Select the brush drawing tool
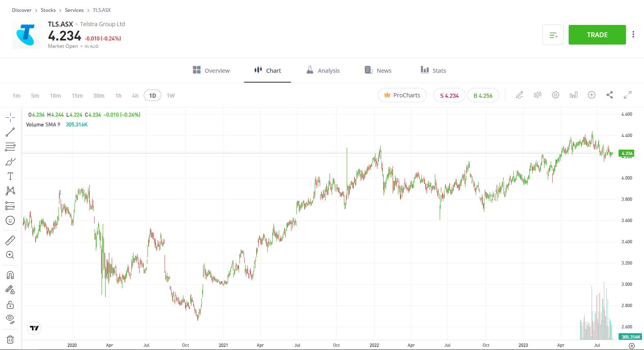The width and height of the screenshot is (644, 350). [10, 162]
